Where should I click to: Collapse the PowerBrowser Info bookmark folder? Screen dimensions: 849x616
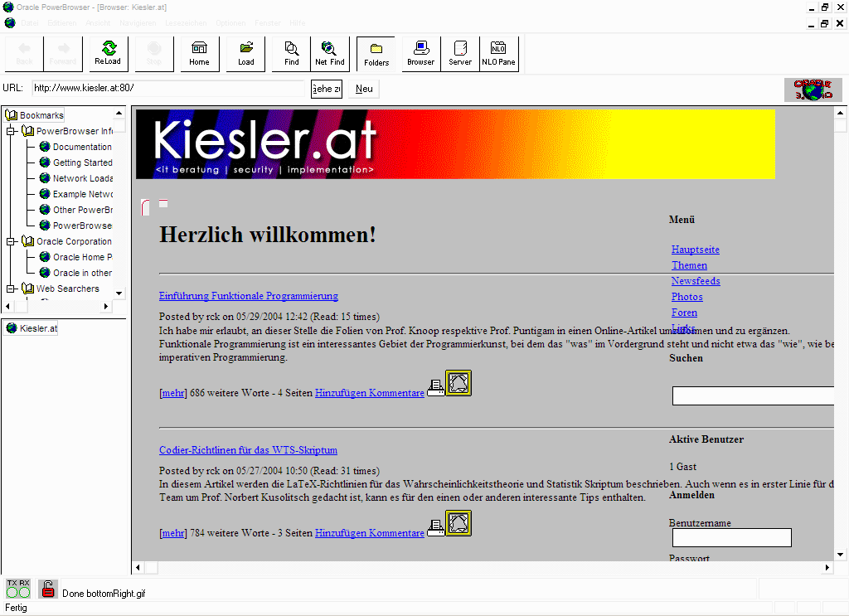coord(12,131)
